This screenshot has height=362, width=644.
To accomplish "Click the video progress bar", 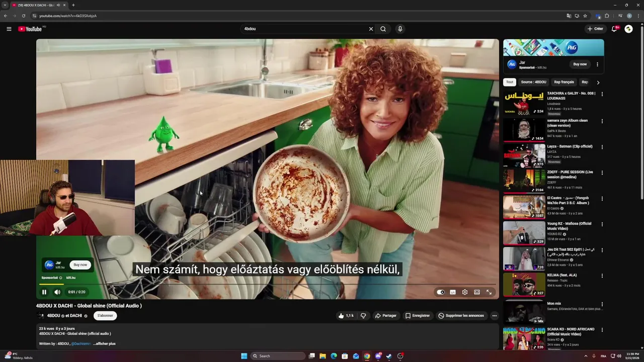I will tap(268, 285).
